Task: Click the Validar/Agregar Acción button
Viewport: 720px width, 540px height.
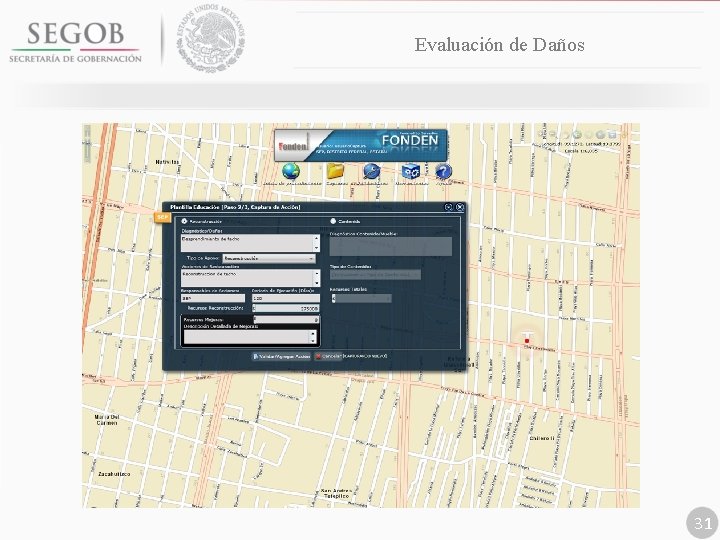Action: [281, 356]
